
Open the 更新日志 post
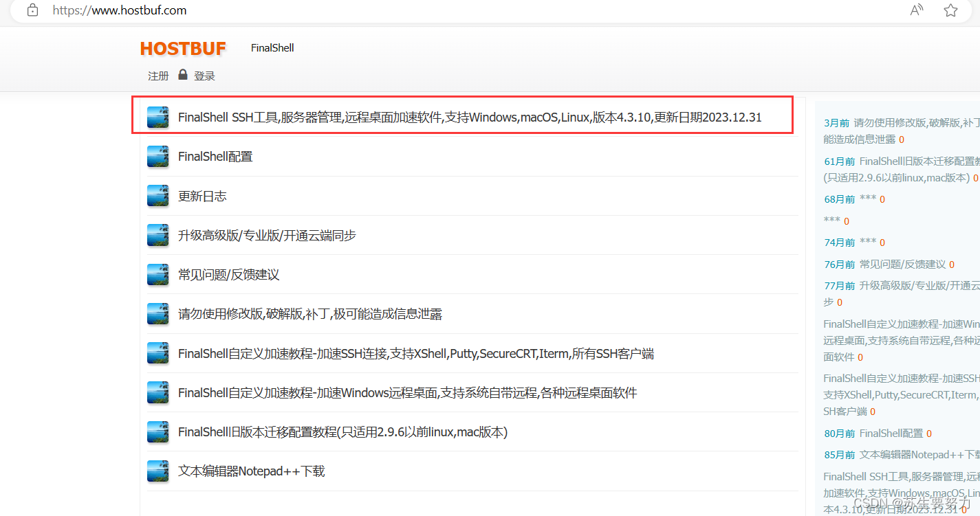[202, 196]
